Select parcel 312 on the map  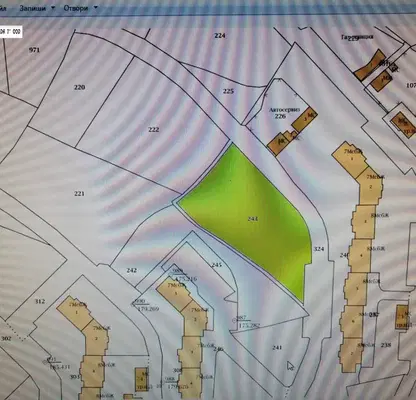(40, 302)
